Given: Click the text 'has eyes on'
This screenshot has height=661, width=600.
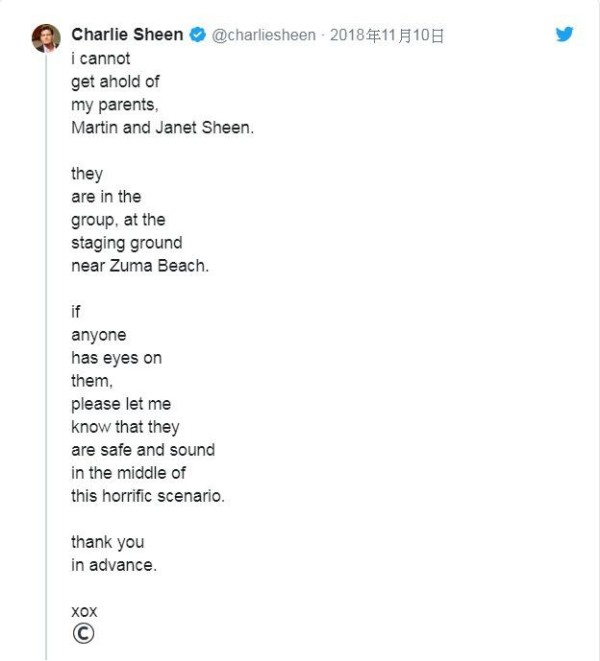Looking at the screenshot, I should point(116,358).
